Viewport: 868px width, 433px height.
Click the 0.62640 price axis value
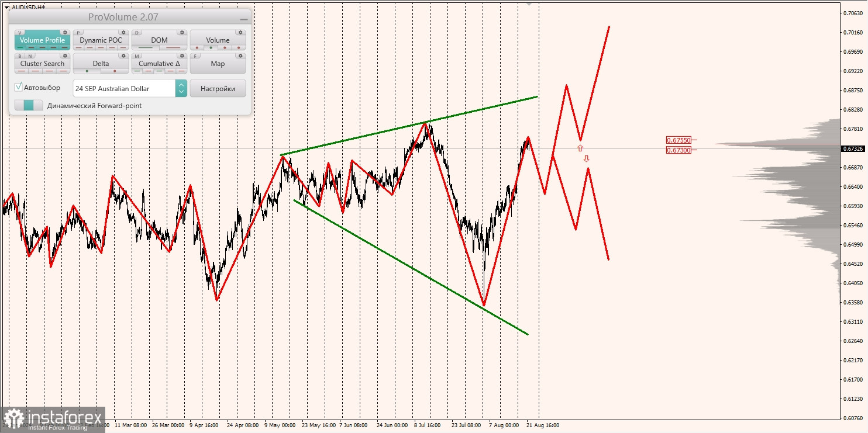pos(854,341)
